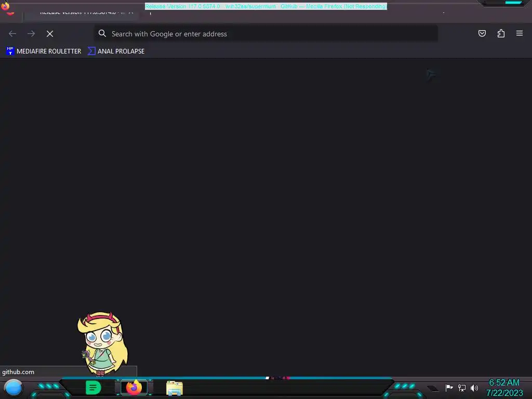Viewport: 532px width, 399px height.
Task: Go forward with the Firefox forward arrow
Action: tap(31, 34)
